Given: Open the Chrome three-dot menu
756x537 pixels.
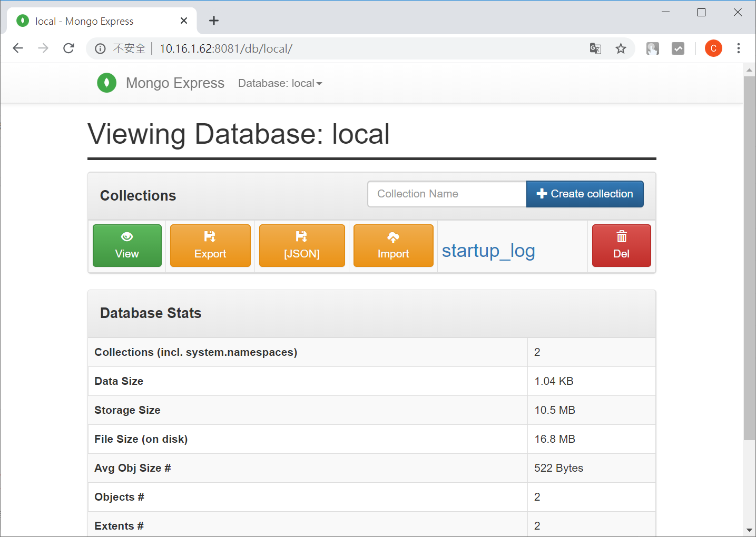Looking at the screenshot, I should point(739,48).
